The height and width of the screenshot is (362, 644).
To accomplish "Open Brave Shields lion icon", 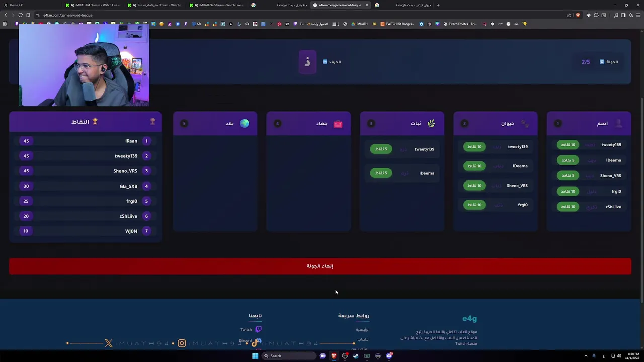I will 578,15.
